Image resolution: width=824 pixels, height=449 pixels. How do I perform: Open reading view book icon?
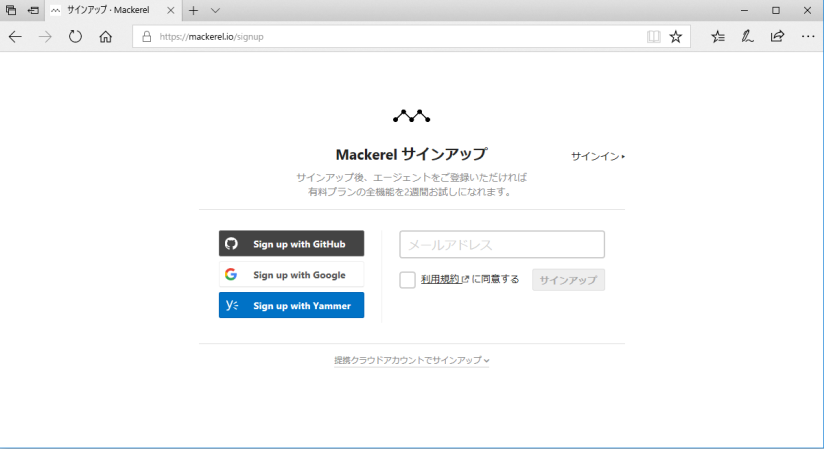(653, 37)
